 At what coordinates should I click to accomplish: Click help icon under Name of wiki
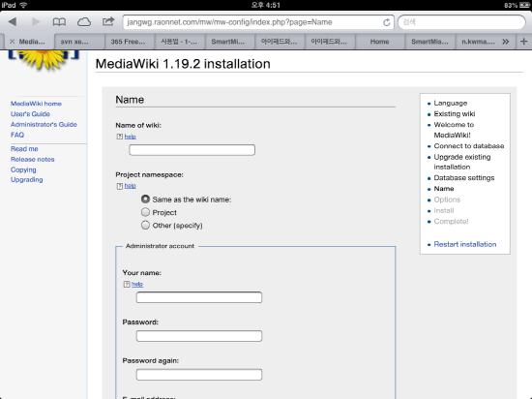point(119,137)
